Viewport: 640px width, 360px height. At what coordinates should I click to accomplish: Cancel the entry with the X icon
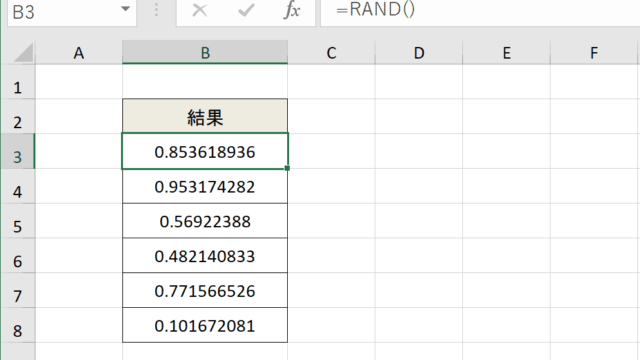(x=200, y=10)
